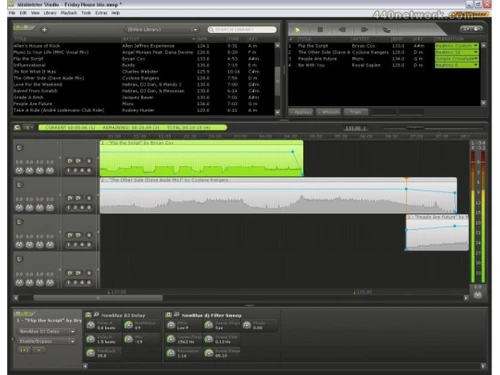This screenshot has height=375, width=500.
Task: Open the Library menu
Action: (x=50, y=13)
